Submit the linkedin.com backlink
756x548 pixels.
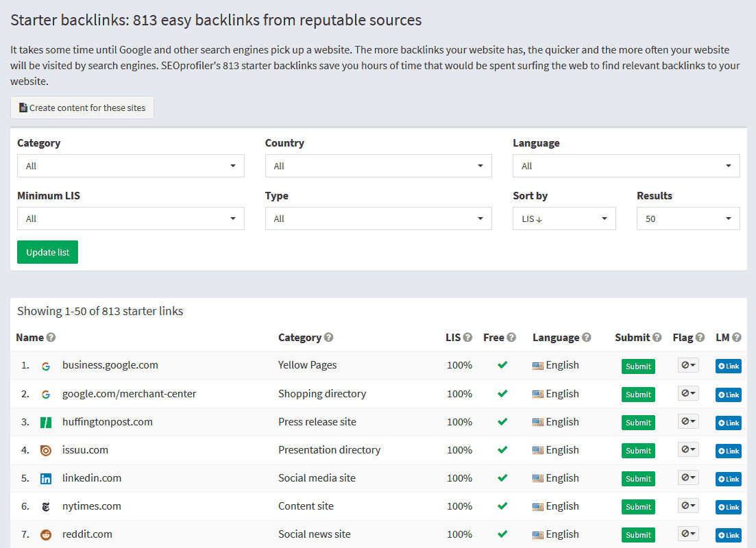[x=637, y=478]
